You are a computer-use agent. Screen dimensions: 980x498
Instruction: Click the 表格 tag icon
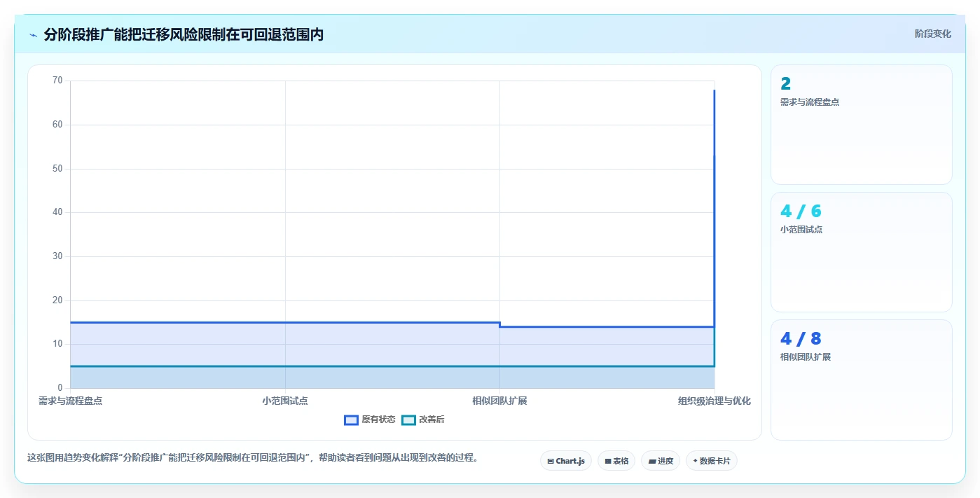tap(608, 461)
